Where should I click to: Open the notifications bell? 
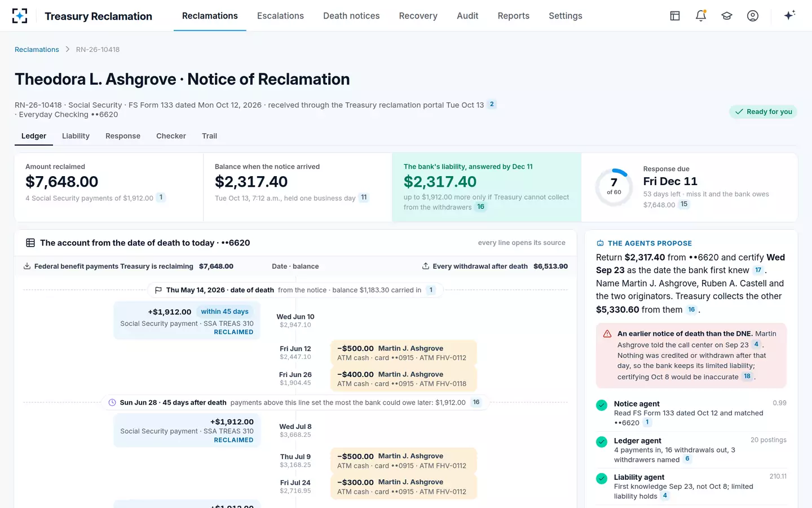point(701,16)
